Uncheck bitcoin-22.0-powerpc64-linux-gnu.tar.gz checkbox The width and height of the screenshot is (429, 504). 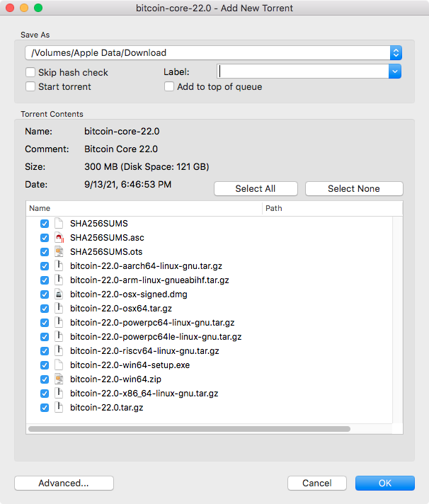coord(45,323)
